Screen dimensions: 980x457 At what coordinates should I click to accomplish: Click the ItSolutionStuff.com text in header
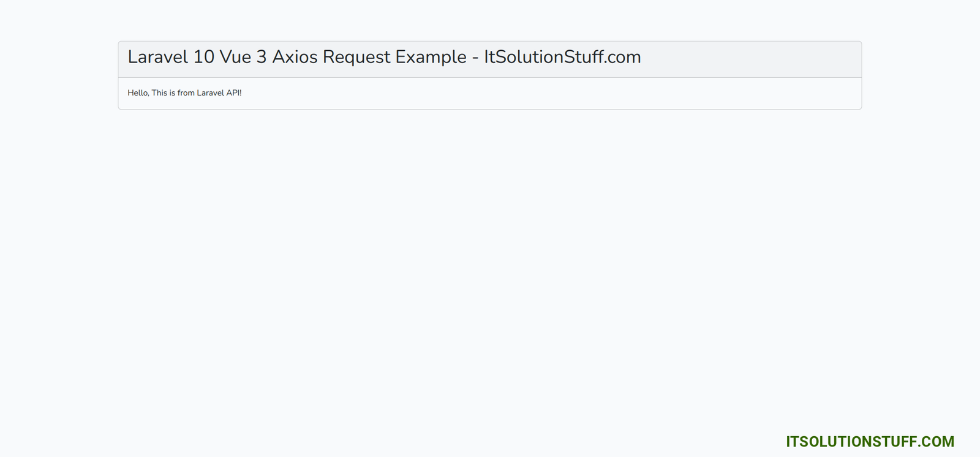(x=562, y=57)
